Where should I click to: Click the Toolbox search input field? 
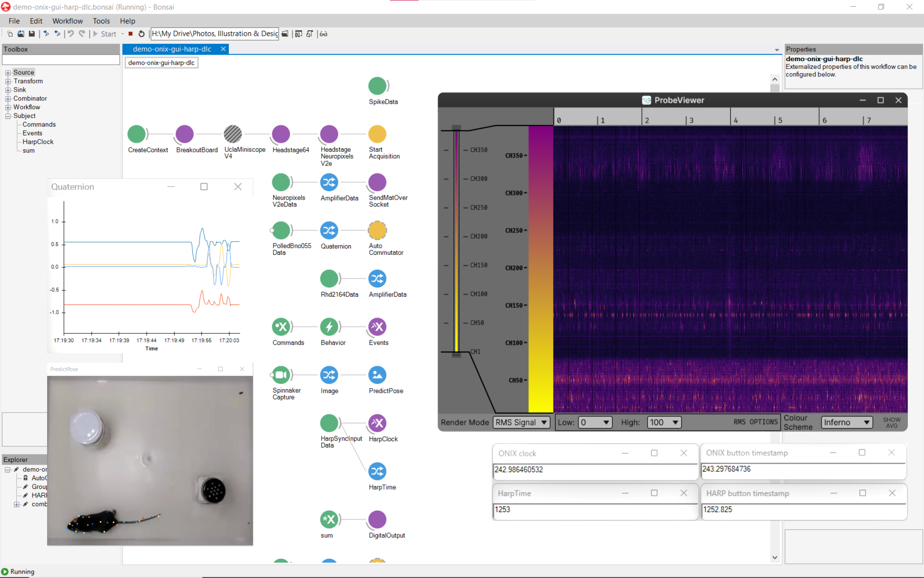[x=61, y=60]
